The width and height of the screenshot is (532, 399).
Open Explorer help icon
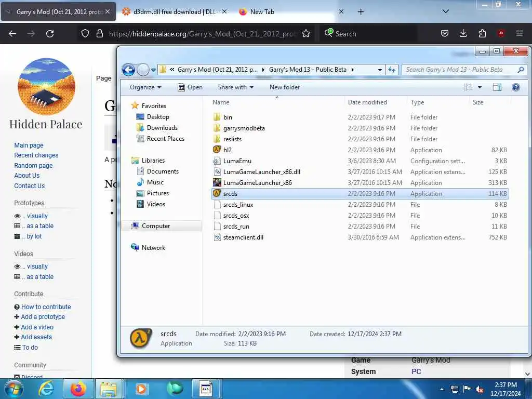click(516, 87)
